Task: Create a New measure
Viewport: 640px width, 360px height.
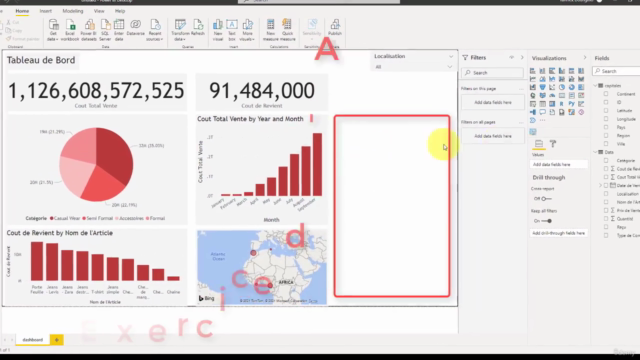Action: 270,30
